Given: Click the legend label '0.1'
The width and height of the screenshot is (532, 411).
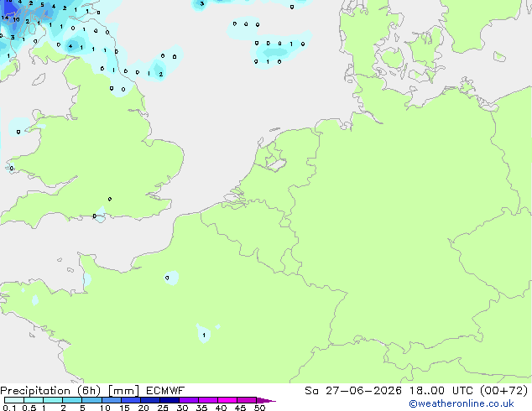Looking at the screenshot, I should tap(9, 408).
